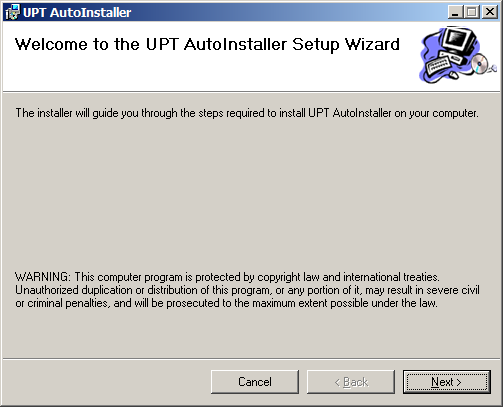Click the Next > button
Screen dimensions: 503x407
(x=447, y=382)
